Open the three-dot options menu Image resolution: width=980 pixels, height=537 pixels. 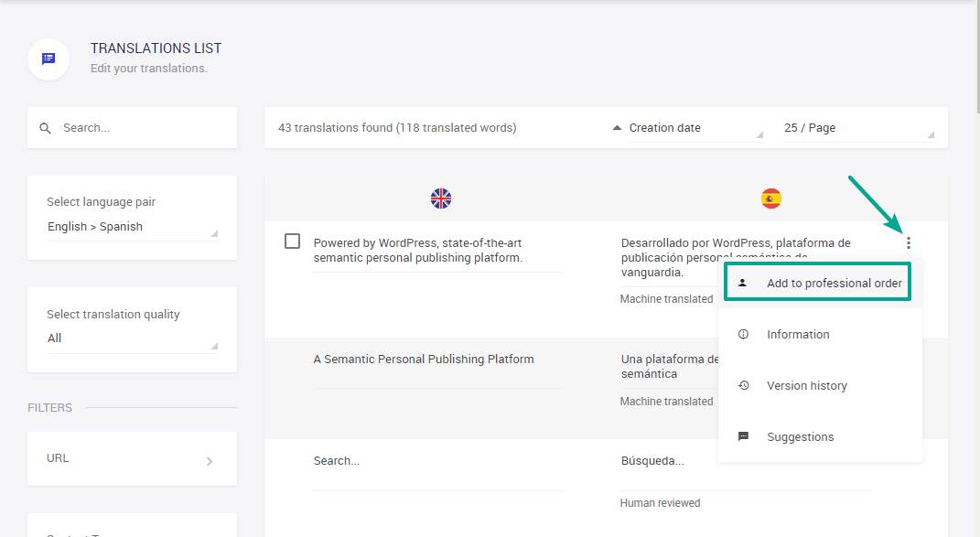908,243
